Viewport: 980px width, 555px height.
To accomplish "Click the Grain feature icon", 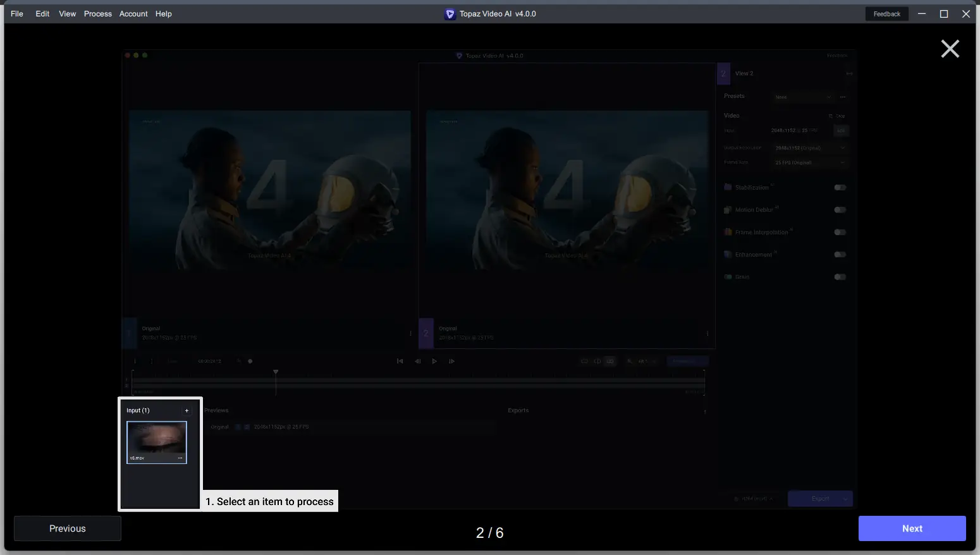I will click(728, 277).
